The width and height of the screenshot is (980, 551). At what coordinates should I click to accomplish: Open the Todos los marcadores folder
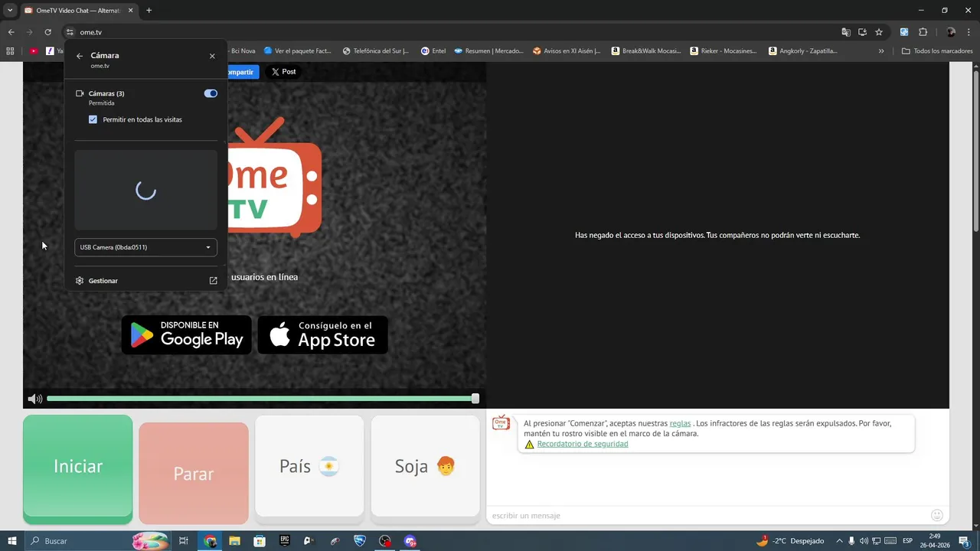[937, 51]
